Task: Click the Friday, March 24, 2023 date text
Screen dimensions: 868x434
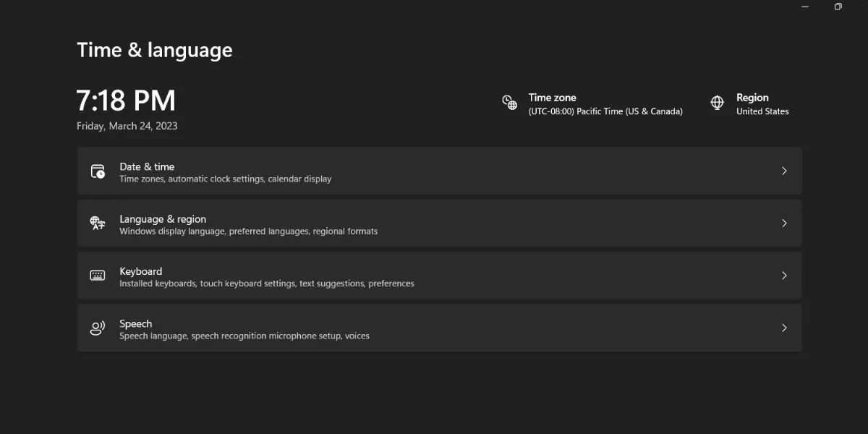Action: coord(127,126)
